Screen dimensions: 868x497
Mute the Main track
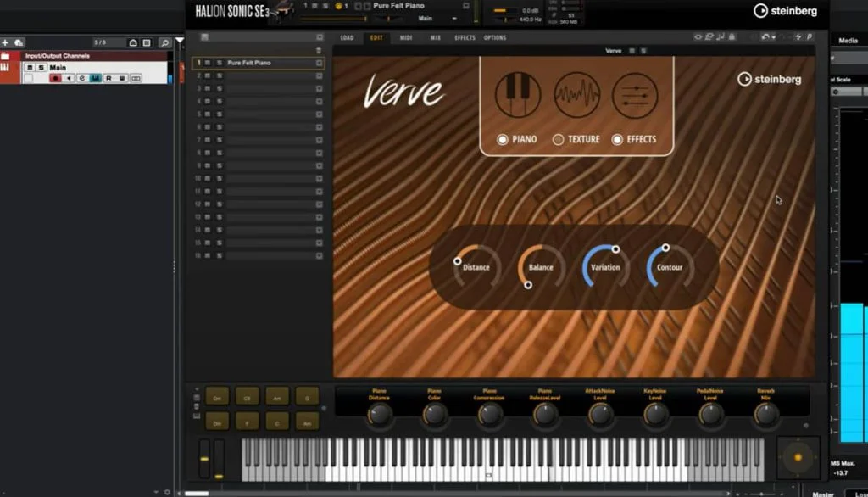point(30,68)
